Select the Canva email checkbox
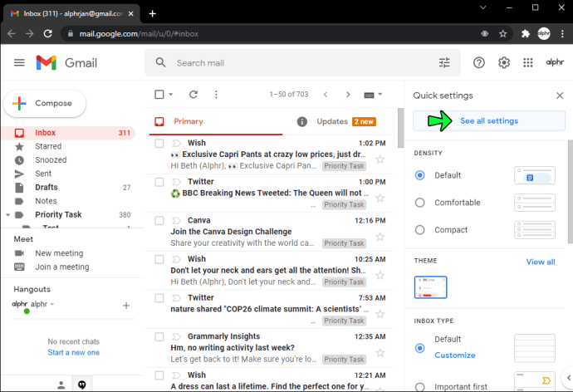 [x=159, y=221]
